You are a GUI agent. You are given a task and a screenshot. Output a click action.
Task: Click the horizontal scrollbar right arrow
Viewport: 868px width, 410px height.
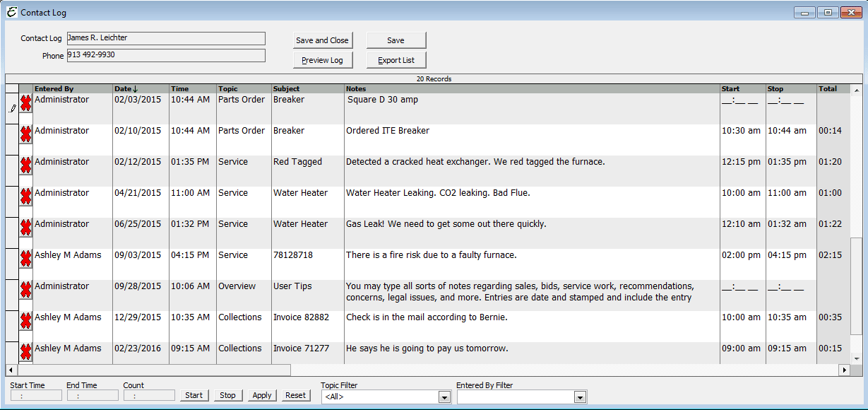(x=844, y=368)
